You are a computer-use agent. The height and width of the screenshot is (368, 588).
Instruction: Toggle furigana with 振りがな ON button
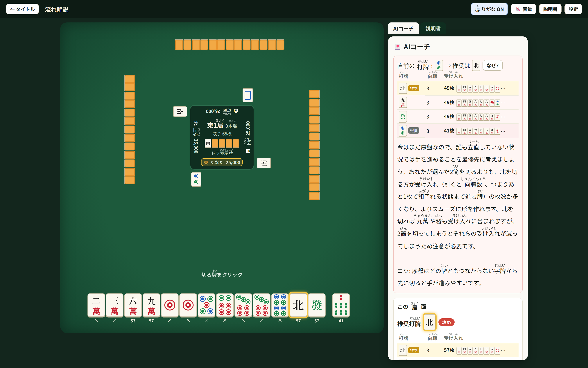[489, 9]
